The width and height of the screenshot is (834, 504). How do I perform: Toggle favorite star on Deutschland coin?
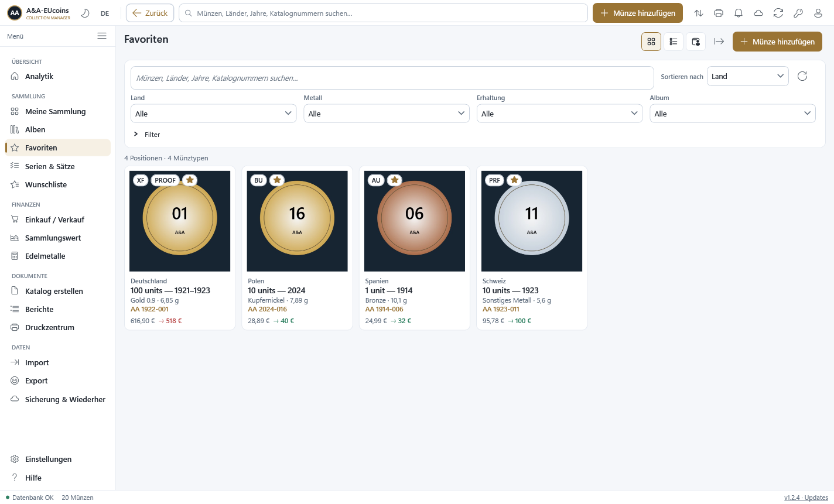tap(190, 180)
